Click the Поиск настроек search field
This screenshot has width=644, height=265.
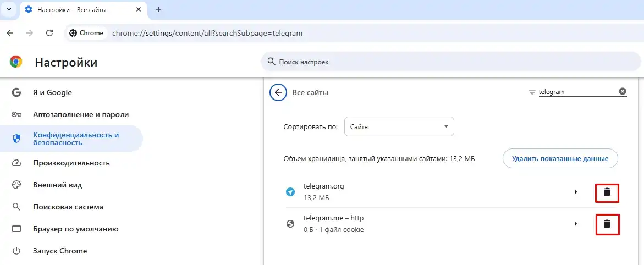pos(450,62)
